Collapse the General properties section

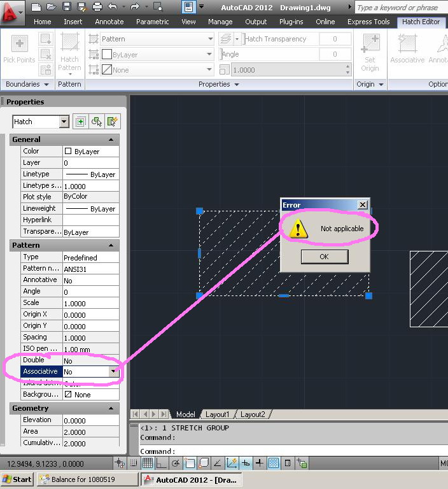[111, 139]
